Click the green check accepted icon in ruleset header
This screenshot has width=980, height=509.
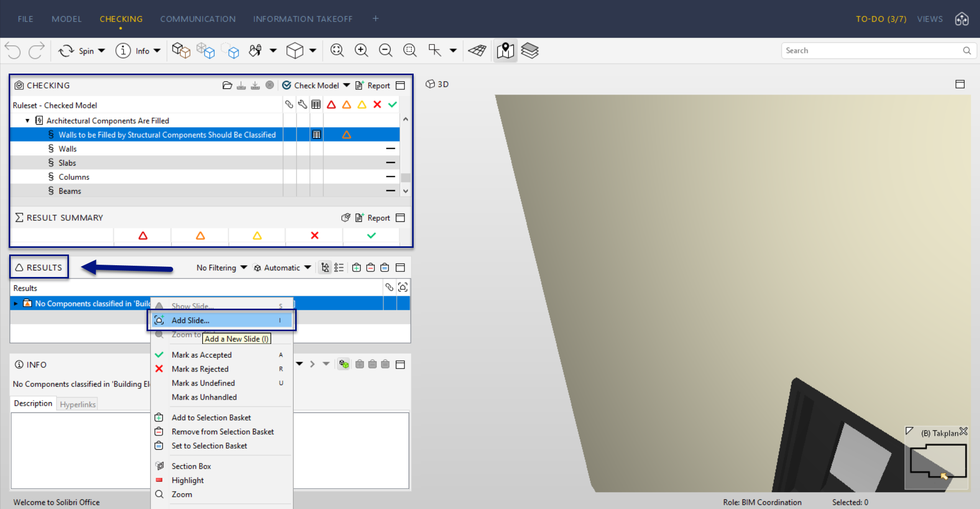click(392, 105)
